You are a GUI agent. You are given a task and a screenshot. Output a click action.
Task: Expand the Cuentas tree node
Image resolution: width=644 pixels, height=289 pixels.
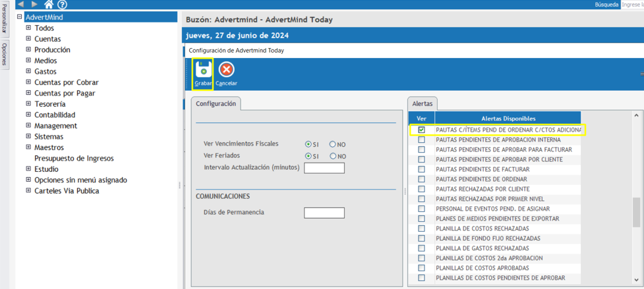click(x=28, y=39)
